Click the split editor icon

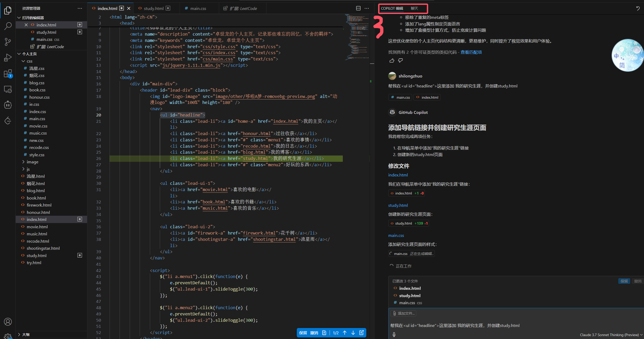tap(358, 8)
